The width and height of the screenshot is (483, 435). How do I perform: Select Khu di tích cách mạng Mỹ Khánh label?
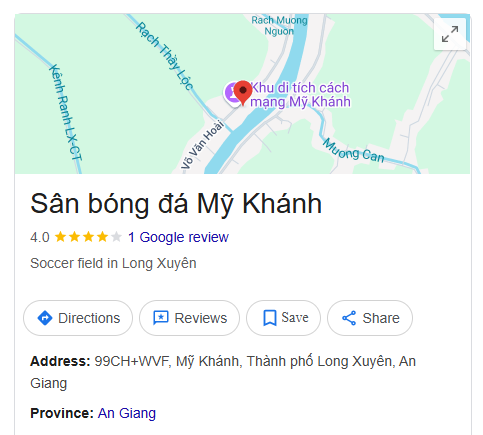click(300, 95)
